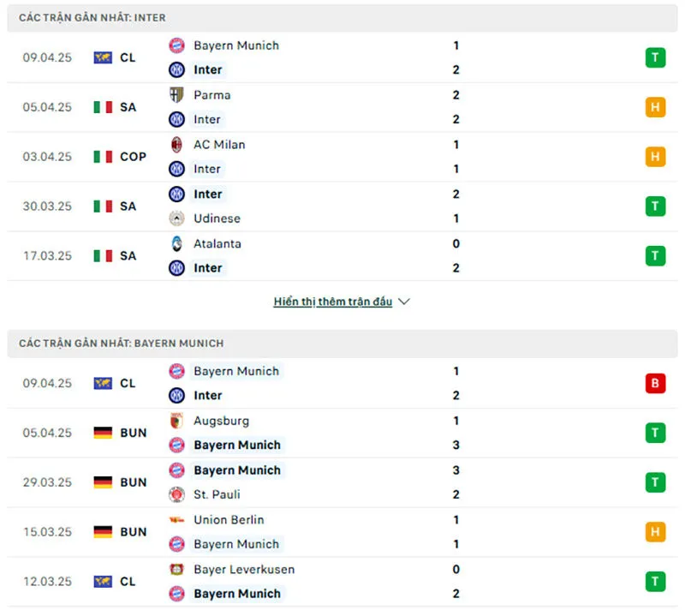Click the red B loss result badge

click(x=655, y=383)
